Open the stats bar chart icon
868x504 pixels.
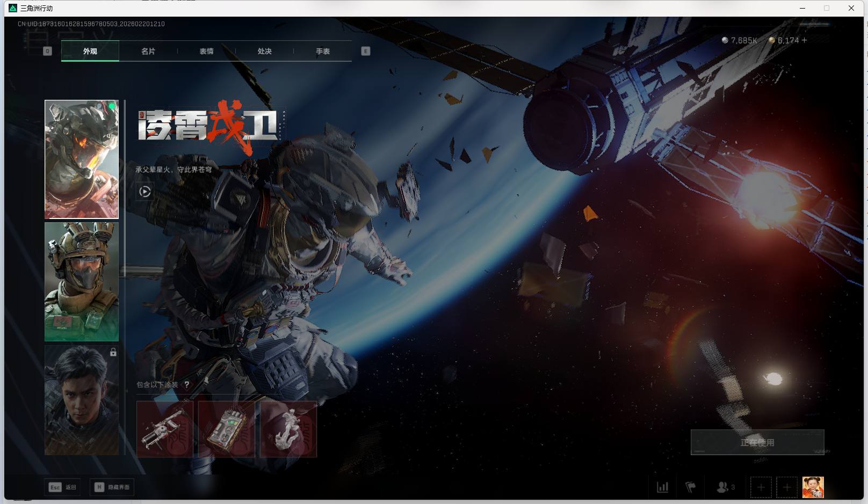tap(663, 487)
